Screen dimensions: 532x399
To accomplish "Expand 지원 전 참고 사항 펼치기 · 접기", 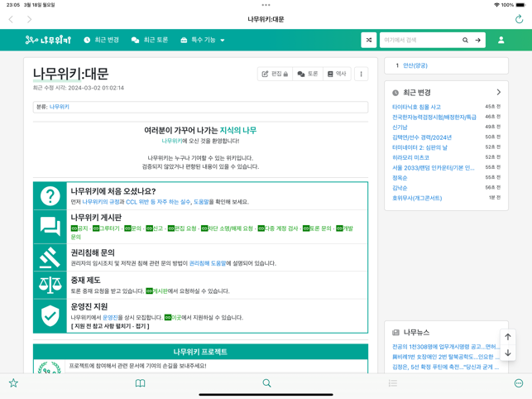I will (110, 326).
